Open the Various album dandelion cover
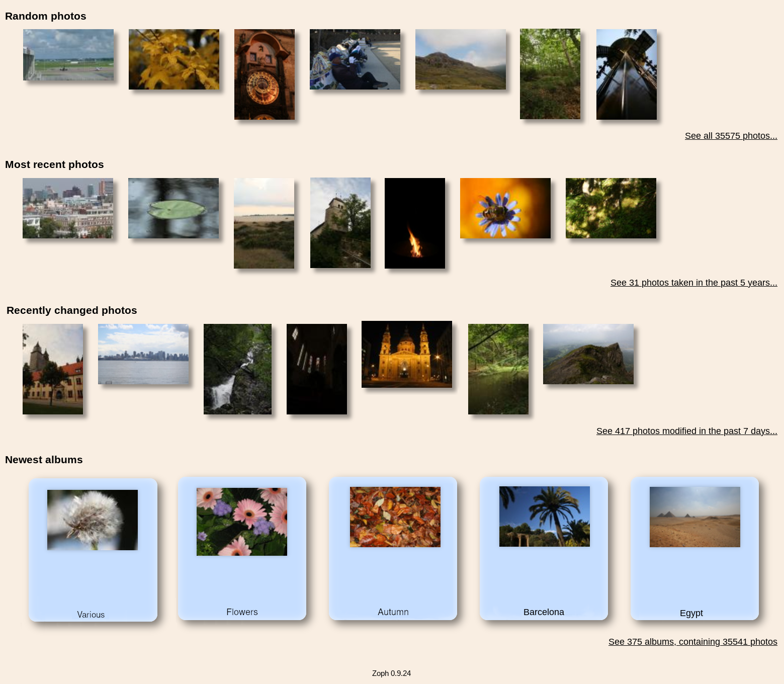Viewport: 784px width, 684px height. [x=93, y=520]
